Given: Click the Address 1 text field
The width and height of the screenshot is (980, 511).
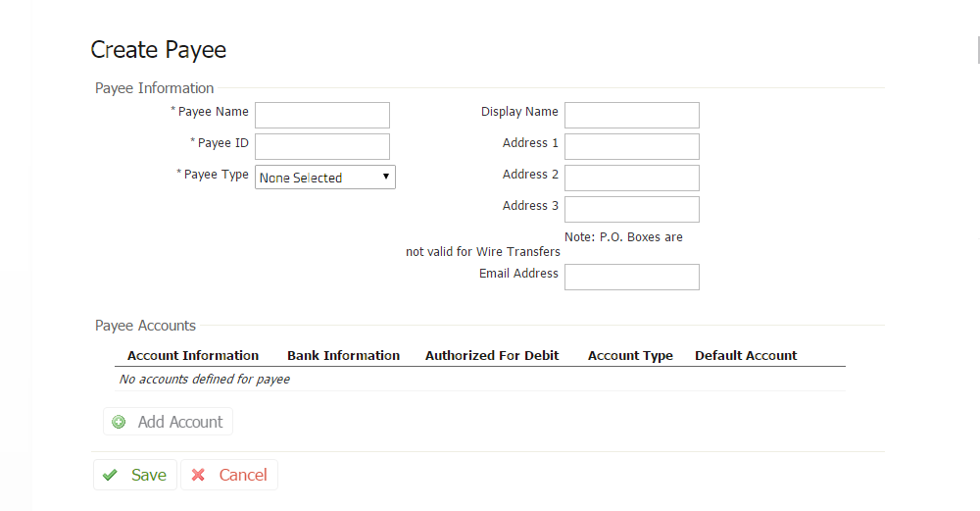Looking at the screenshot, I should pyautogui.click(x=631, y=146).
